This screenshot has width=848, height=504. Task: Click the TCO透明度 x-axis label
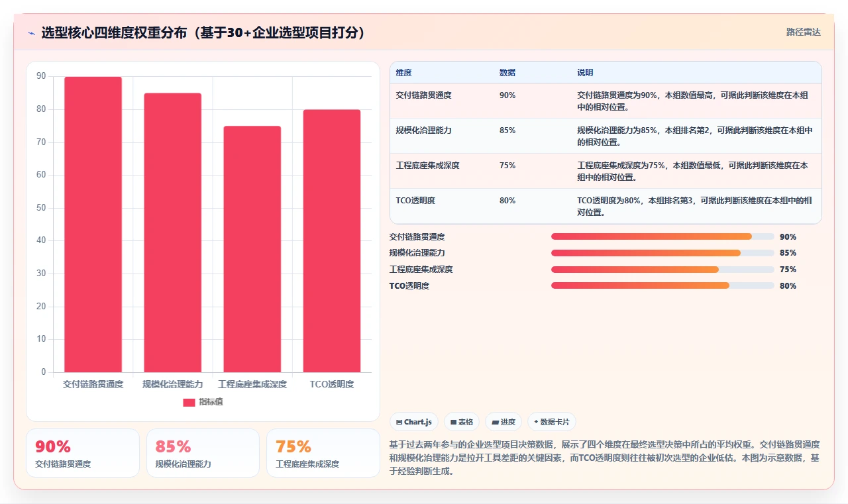[332, 384]
